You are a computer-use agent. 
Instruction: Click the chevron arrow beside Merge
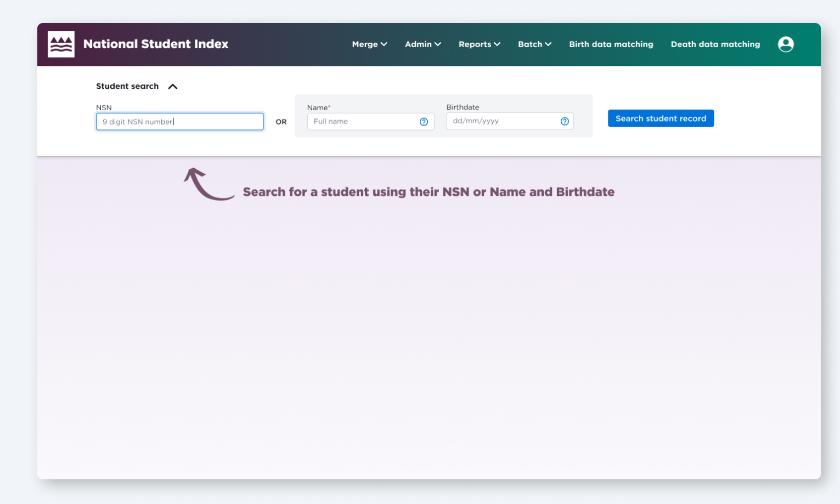click(384, 44)
